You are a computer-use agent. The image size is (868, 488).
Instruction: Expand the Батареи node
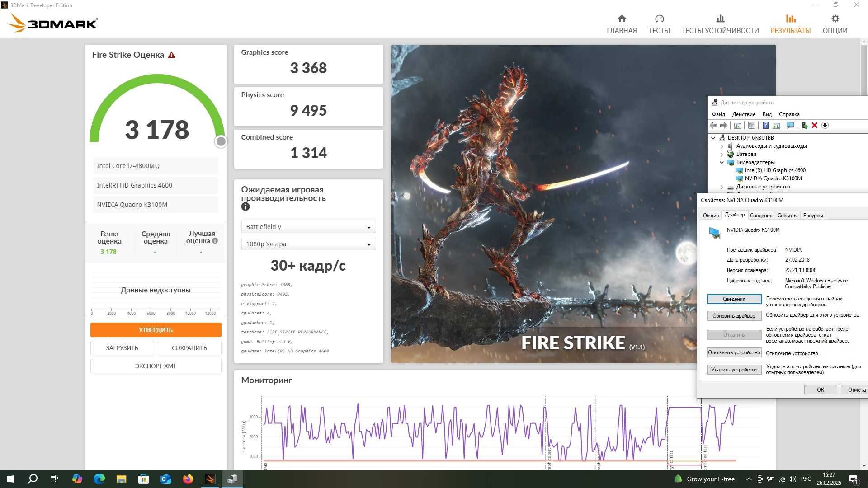[x=722, y=155]
